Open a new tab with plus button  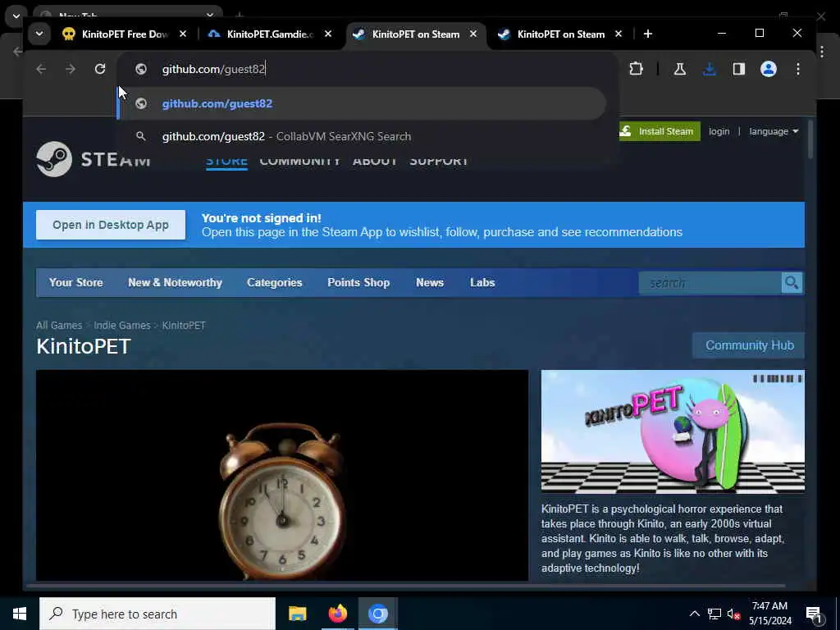(648, 34)
